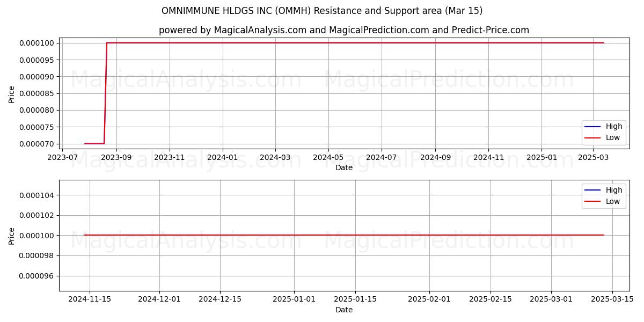Click the 'Price' axis label of the bottom chart
This screenshot has width=644, height=322.
coord(12,236)
